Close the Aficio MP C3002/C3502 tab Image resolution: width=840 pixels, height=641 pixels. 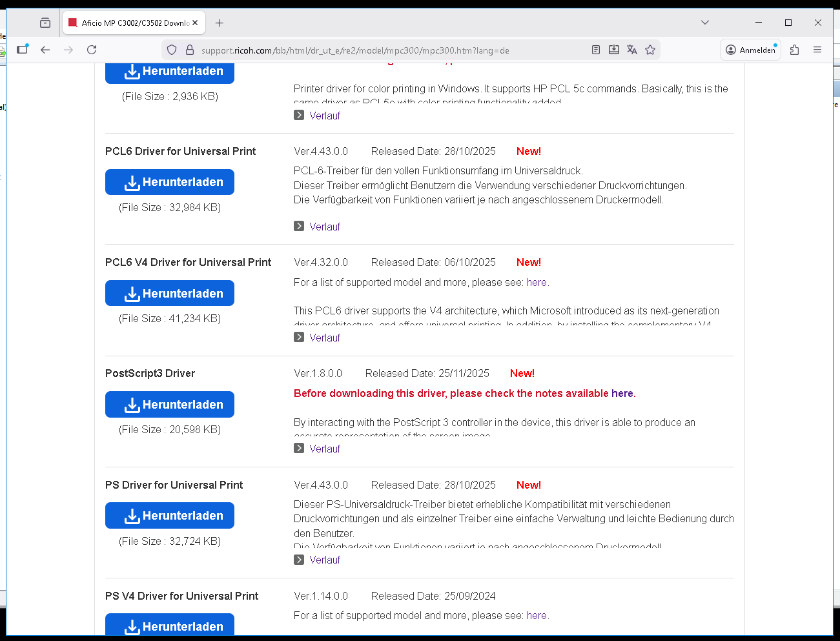195,23
